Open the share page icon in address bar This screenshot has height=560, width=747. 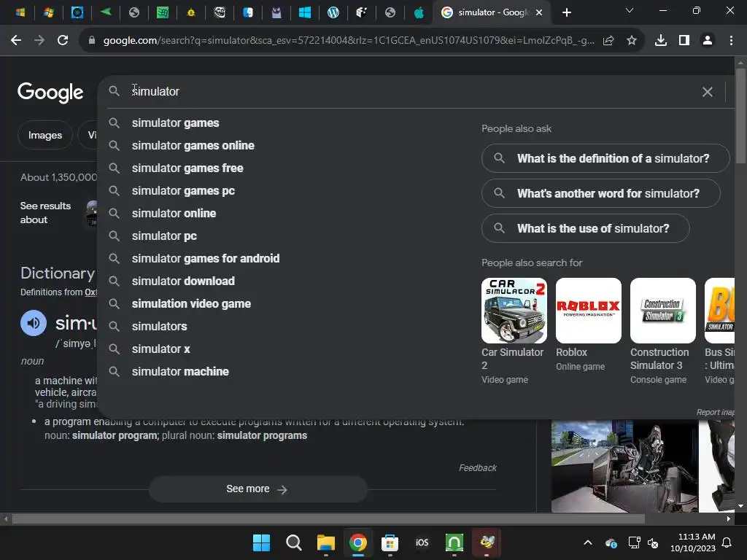click(x=608, y=41)
